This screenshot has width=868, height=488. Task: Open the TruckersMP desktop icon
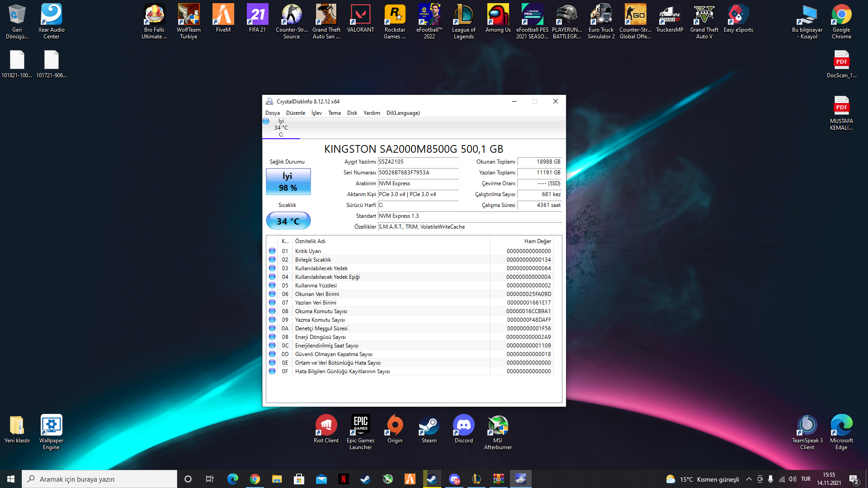[670, 18]
